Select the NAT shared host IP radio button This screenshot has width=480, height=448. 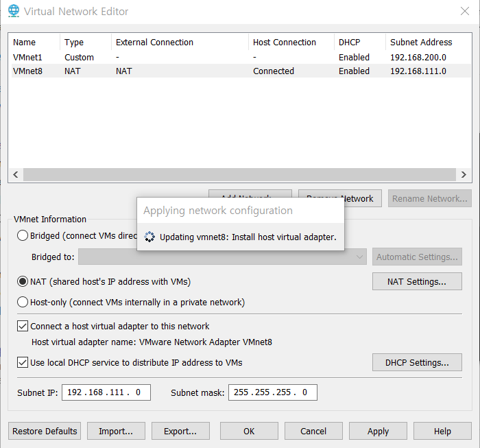(x=23, y=281)
